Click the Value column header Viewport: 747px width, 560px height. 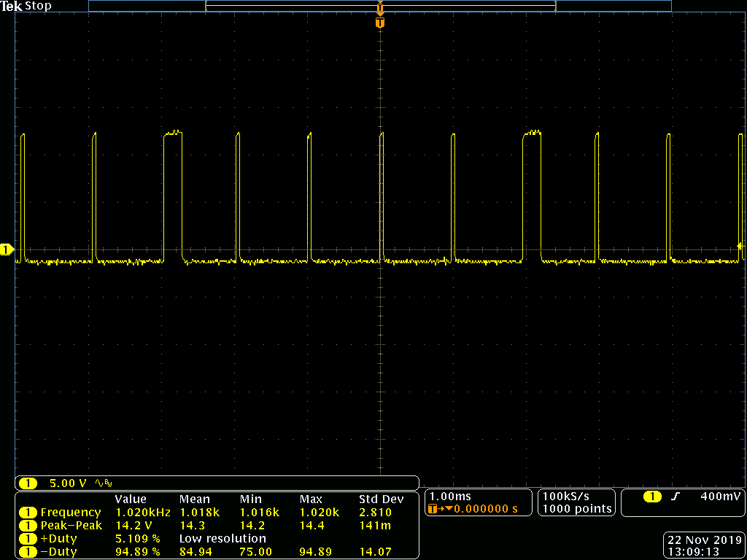click(131, 499)
